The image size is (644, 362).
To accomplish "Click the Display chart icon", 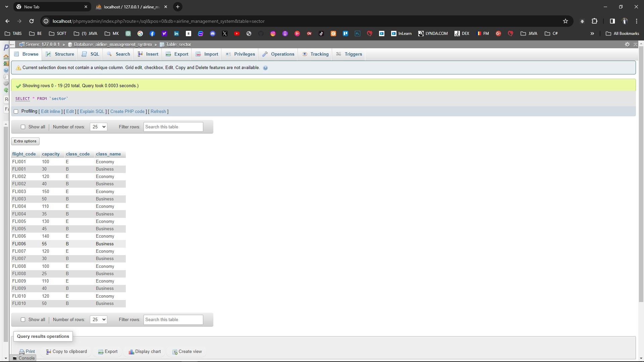I will point(131,352).
